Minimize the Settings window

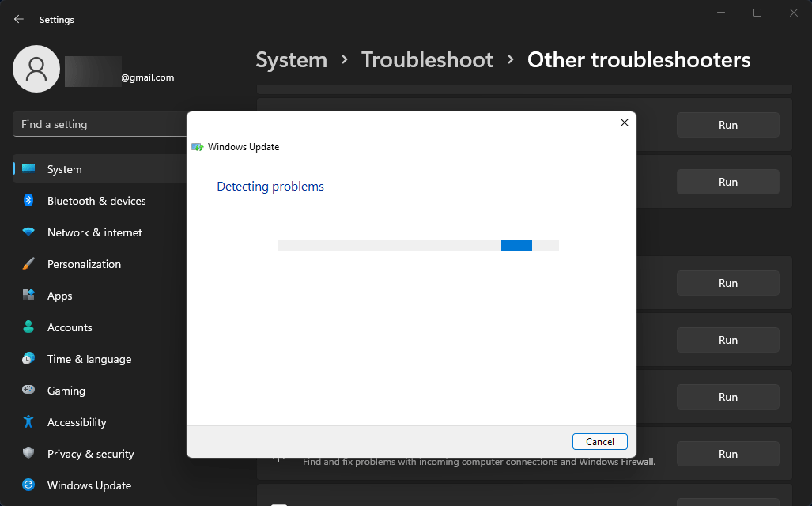[721, 13]
